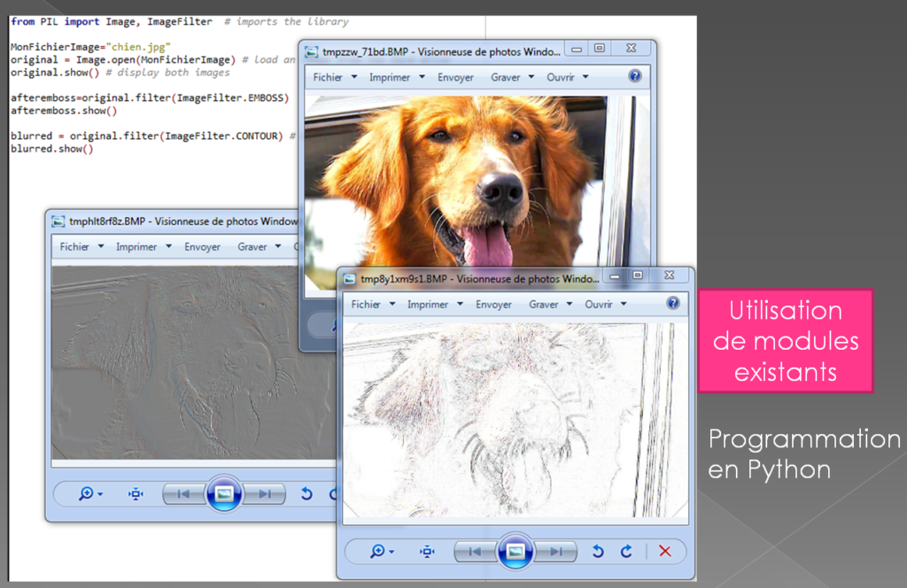Rotate embossed image counterclockwise in tmphlt8rf8z.BMP window

(306, 494)
